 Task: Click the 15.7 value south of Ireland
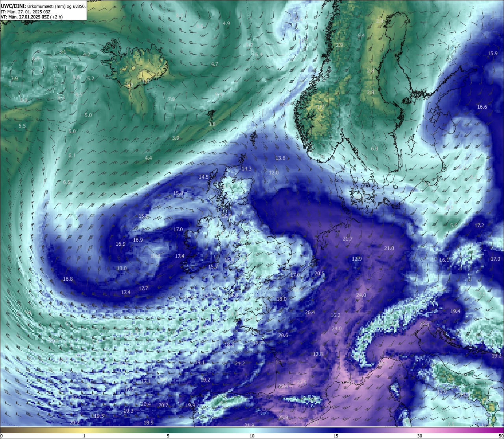point(213,267)
